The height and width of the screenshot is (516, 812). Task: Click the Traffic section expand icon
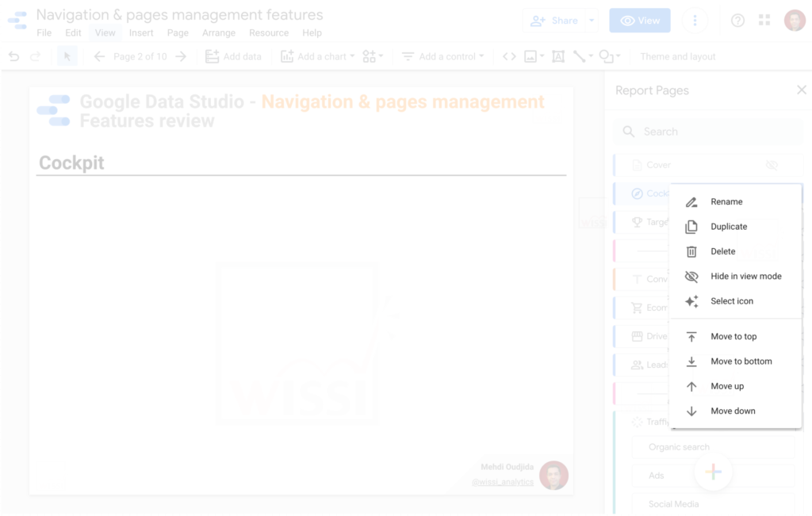tap(637, 422)
